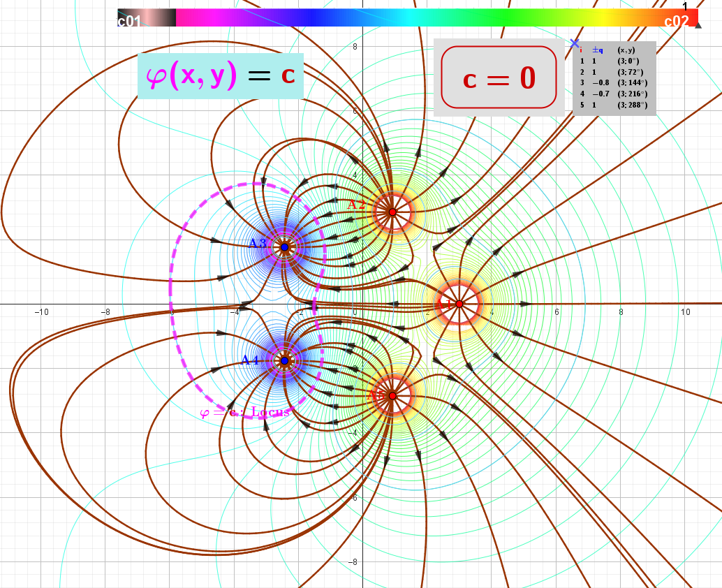
Task: Select the red charge point A5
Action: coord(392,395)
